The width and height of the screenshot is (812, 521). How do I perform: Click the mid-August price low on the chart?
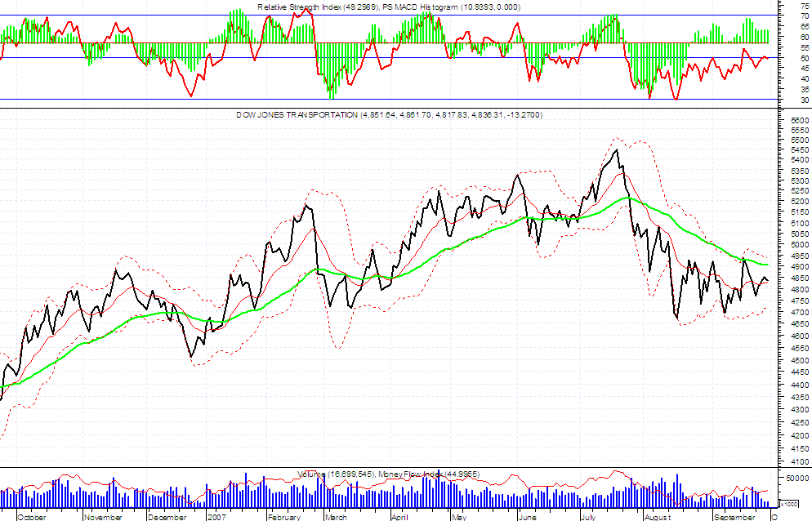(677, 318)
